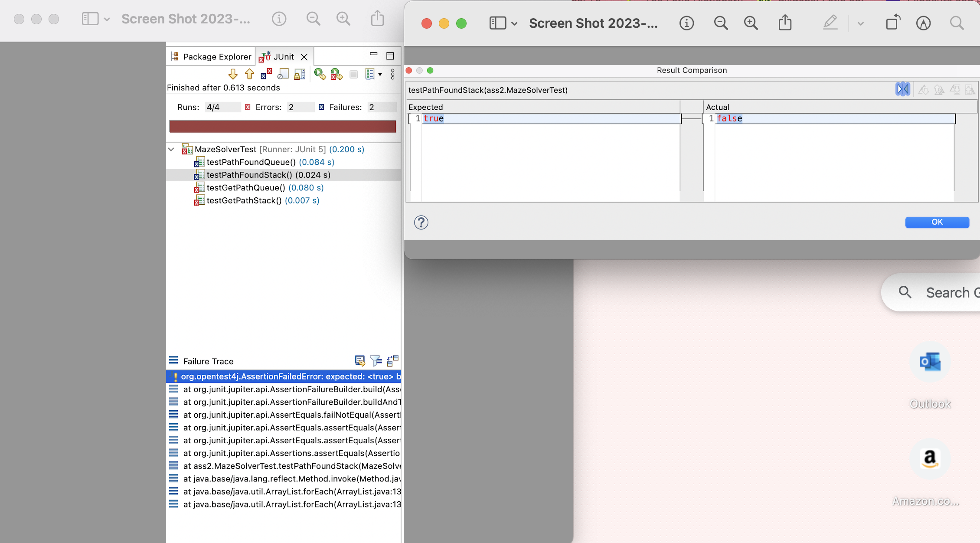Open the JUnit view three-dot menu
980x543 pixels.
point(392,74)
